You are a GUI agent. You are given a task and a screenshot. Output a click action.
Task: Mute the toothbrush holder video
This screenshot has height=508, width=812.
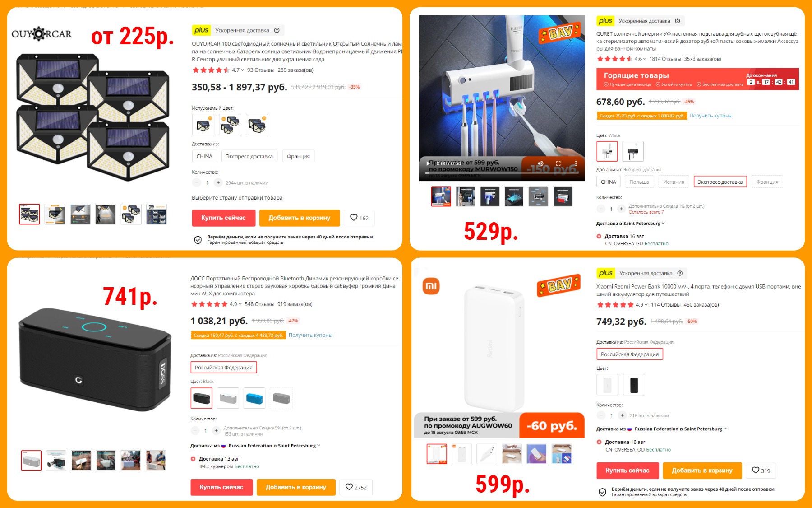(540, 163)
